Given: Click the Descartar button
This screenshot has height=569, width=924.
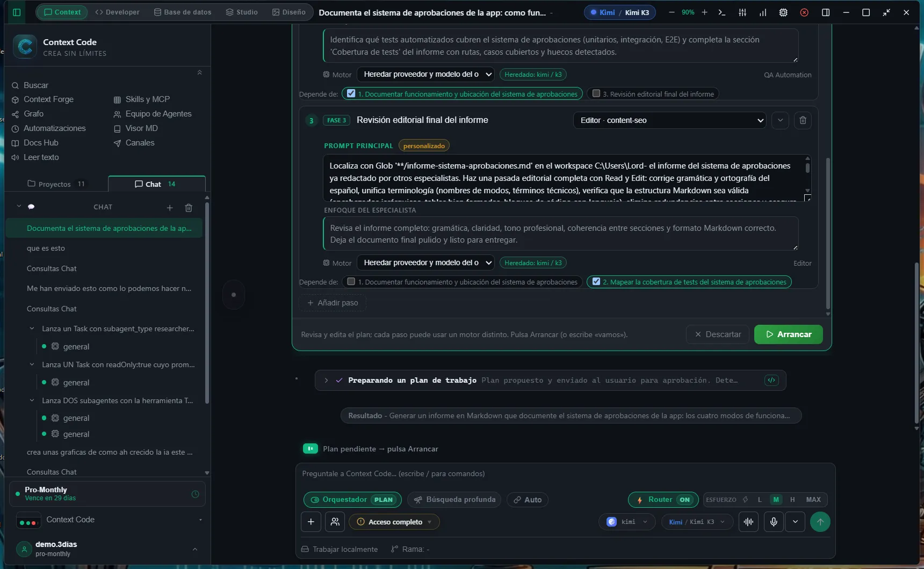Looking at the screenshot, I should [x=718, y=334].
